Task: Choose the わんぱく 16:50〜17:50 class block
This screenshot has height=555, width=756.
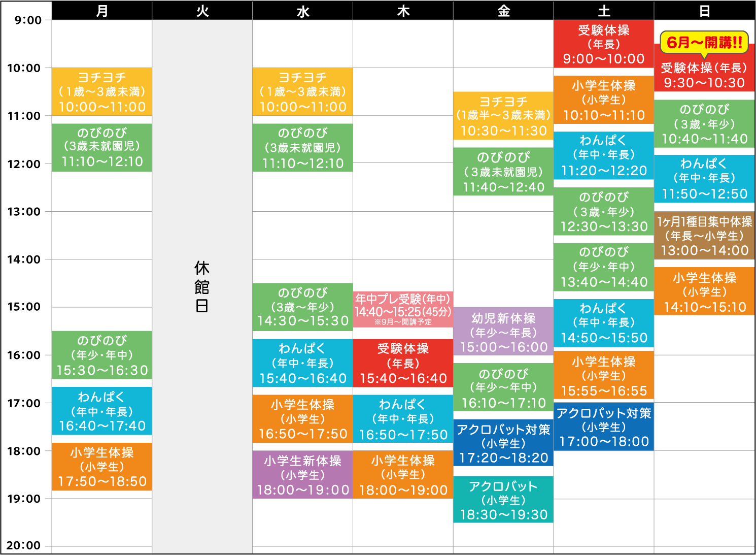Action: pos(403,419)
